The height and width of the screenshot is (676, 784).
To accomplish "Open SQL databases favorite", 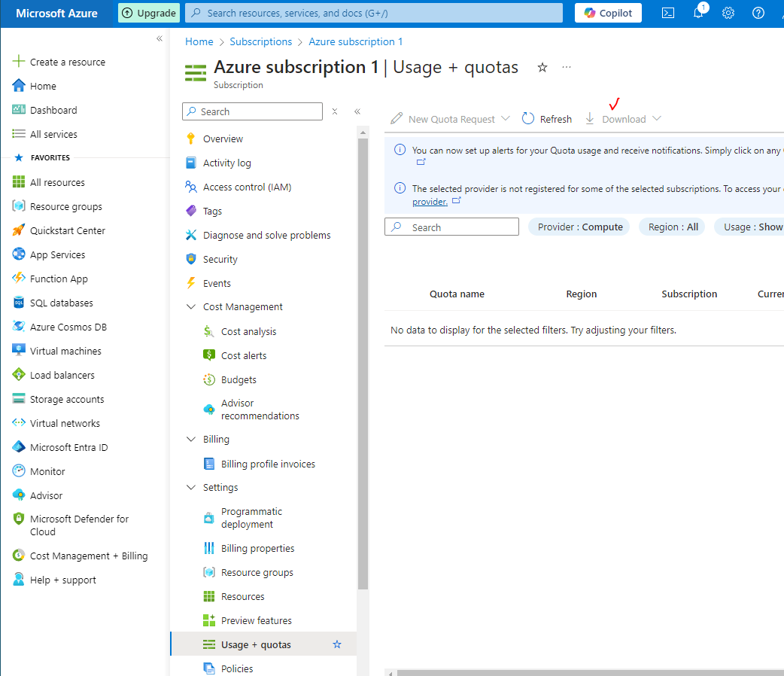I will [62, 303].
